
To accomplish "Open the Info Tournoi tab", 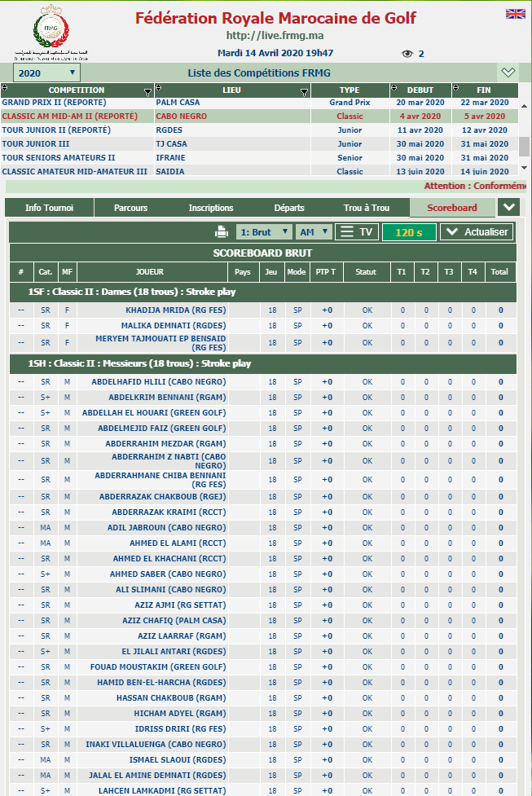I will (x=49, y=208).
